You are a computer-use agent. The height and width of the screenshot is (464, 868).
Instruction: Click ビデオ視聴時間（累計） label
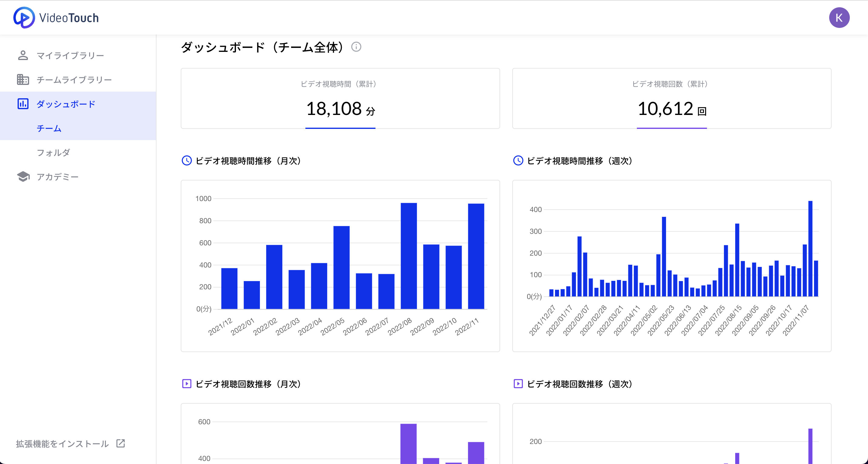[x=339, y=84]
